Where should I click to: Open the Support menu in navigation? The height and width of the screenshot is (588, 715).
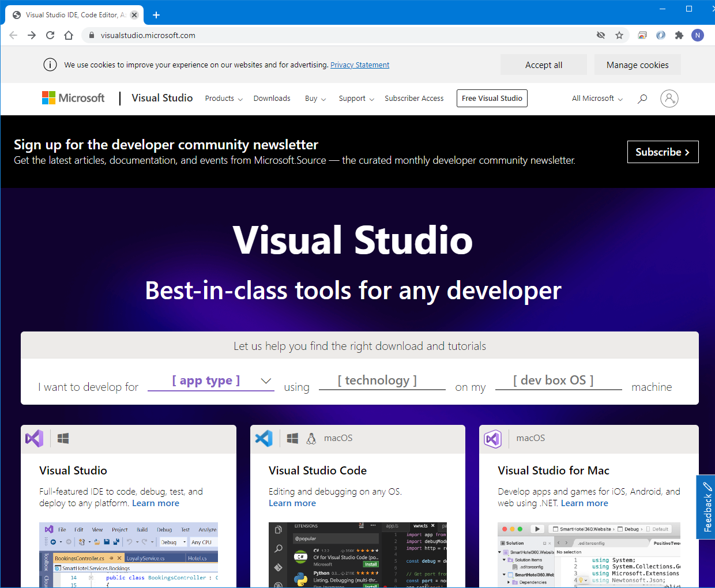click(356, 99)
